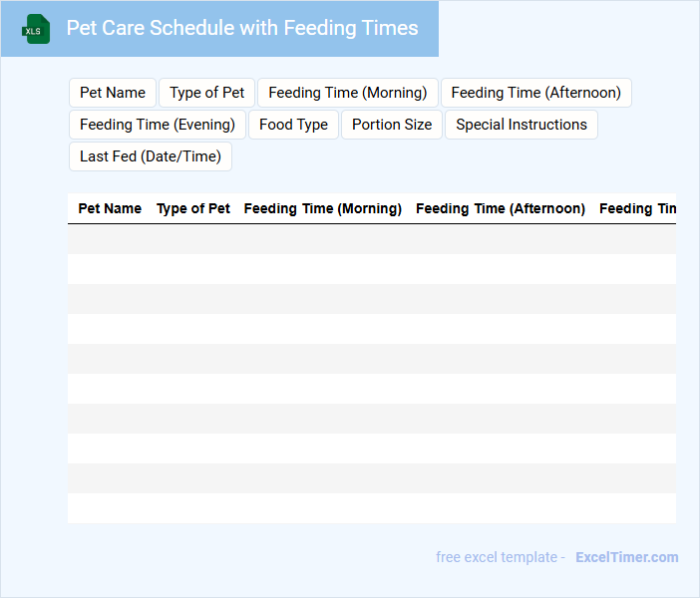Open the Special Instructions tag
Viewport: 700px width, 598px height.
tap(522, 125)
